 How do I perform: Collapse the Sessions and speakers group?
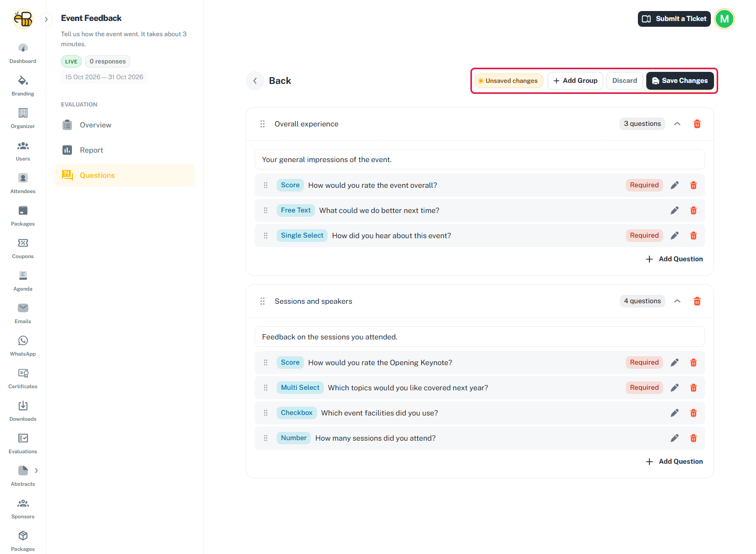coord(677,301)
